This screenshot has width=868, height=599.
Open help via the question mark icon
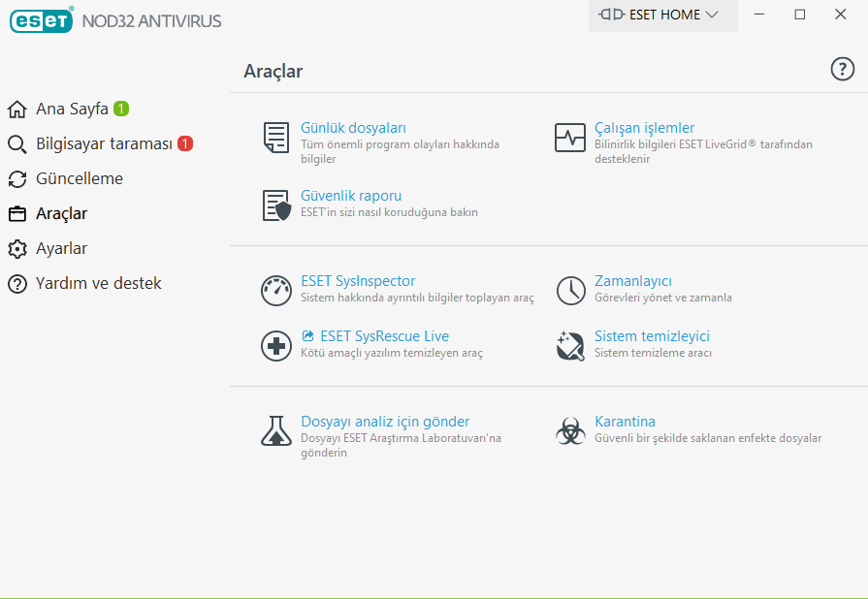841,69
